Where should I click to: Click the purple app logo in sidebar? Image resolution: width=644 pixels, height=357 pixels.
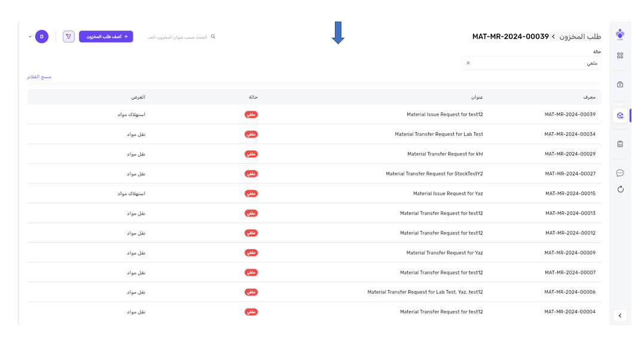620,34
